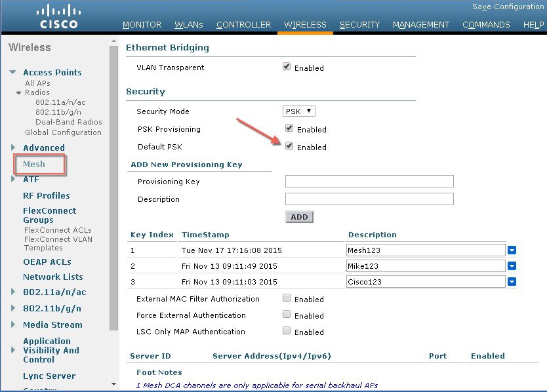Open 802.11a/n/ac radios link under Radios

point(60,102)
